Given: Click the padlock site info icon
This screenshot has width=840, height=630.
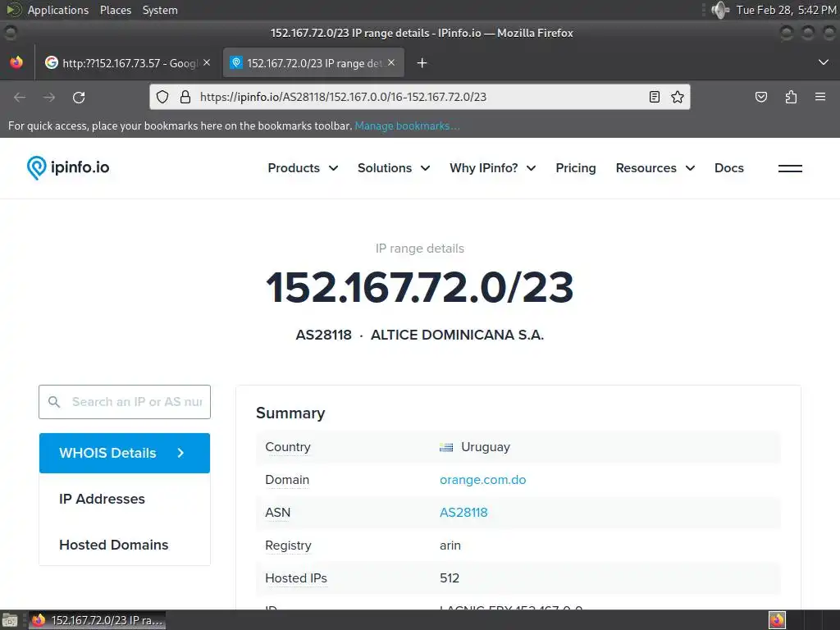Looking at the screenshot, I should click(185, 97).
